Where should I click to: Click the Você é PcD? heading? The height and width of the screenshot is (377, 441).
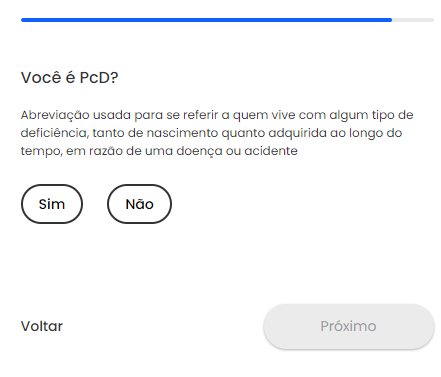click(69, 78)
